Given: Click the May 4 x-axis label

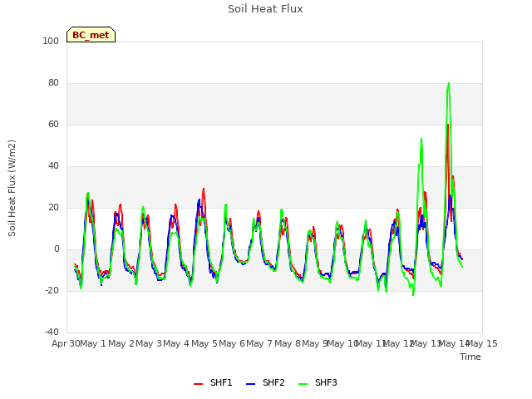Looking at the screenshot, I should click(176, 343).
